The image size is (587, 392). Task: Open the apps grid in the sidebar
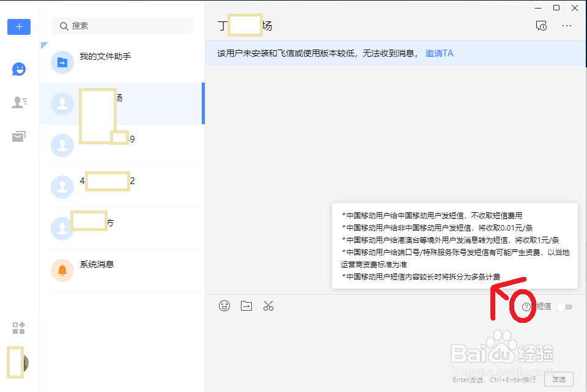(x=18, y=328)
